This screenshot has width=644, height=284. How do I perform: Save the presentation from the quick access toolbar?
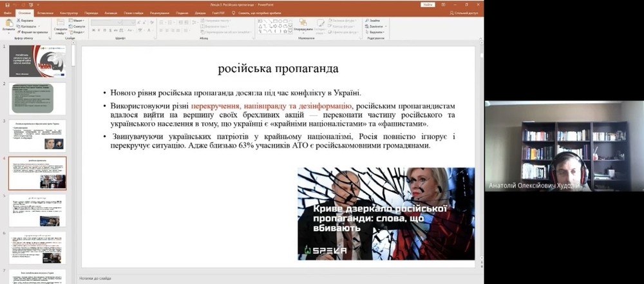(x=7, y=5)
